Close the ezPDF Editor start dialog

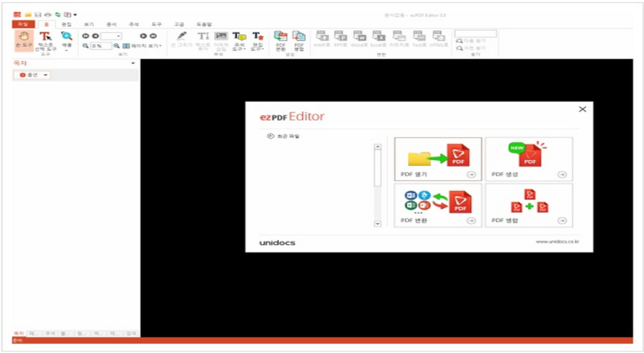pos(582,109)
